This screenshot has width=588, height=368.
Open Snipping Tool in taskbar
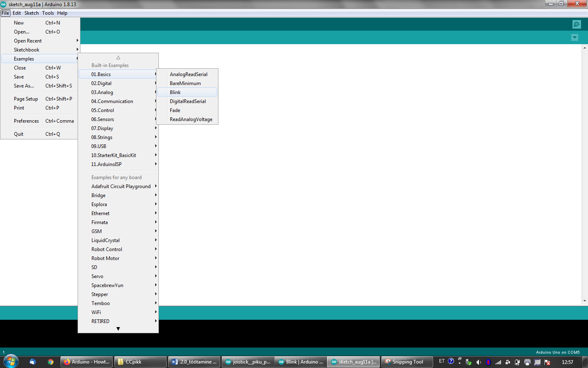(x=407, y=362)
